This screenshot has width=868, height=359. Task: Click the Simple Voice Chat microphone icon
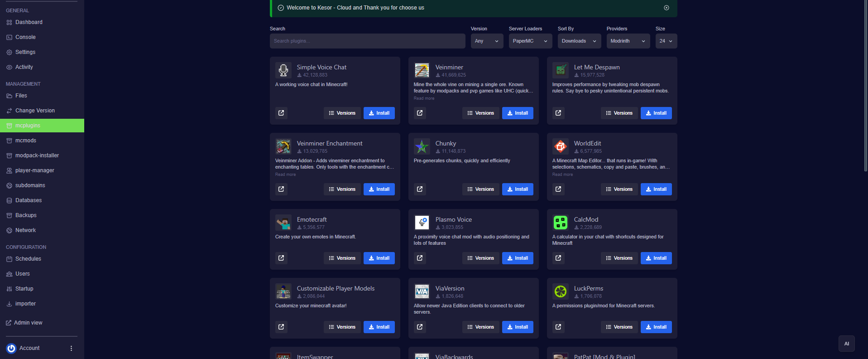coord(283,70)
